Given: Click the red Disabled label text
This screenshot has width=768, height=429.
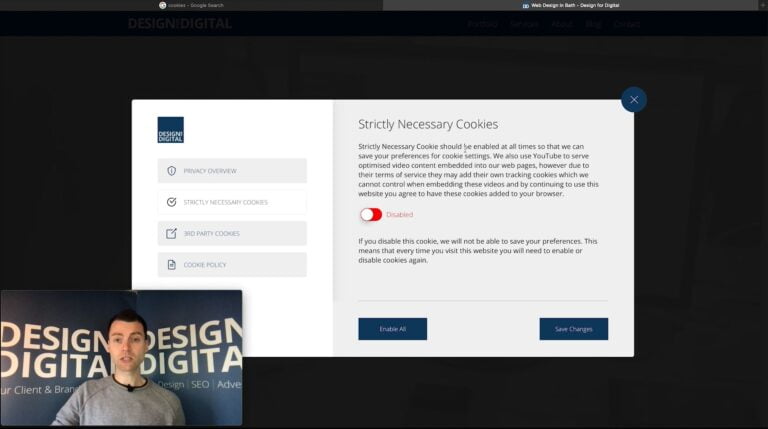Looking at the screenshot, I should pos(399,214).
